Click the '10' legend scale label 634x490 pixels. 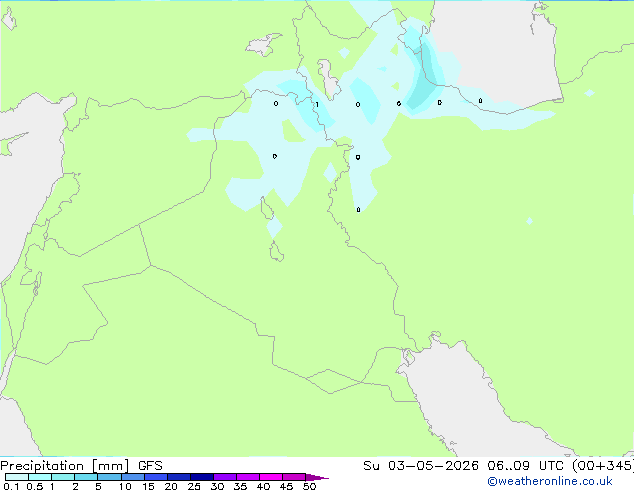(125, 486)
